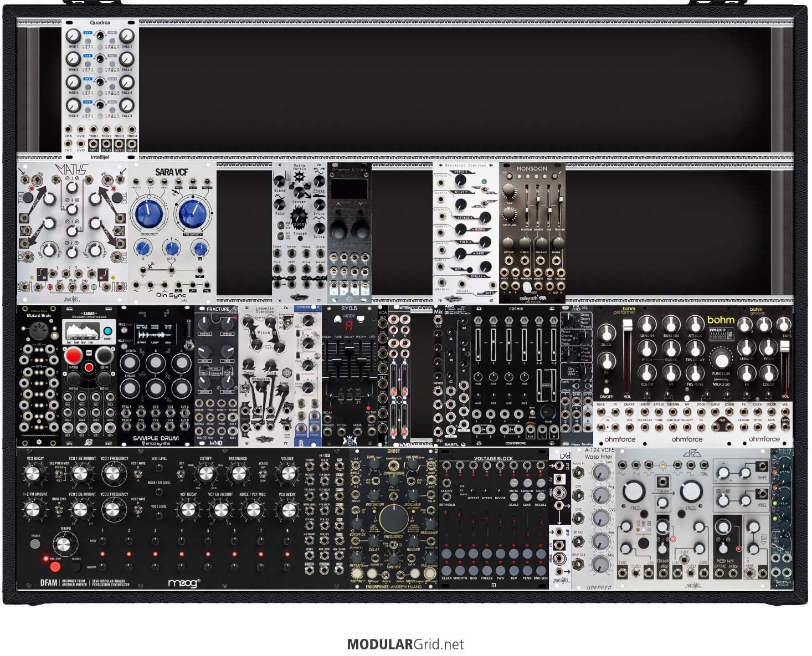The image size is (812, 656).
Task: Click the Quadrax OUT 4 jack
Action: (x=132, y=143)
